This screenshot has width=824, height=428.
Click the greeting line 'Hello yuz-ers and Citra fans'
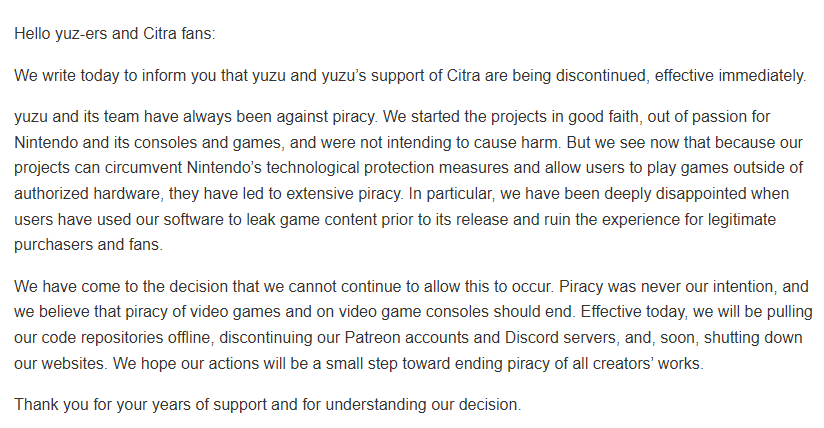point(115,34)
